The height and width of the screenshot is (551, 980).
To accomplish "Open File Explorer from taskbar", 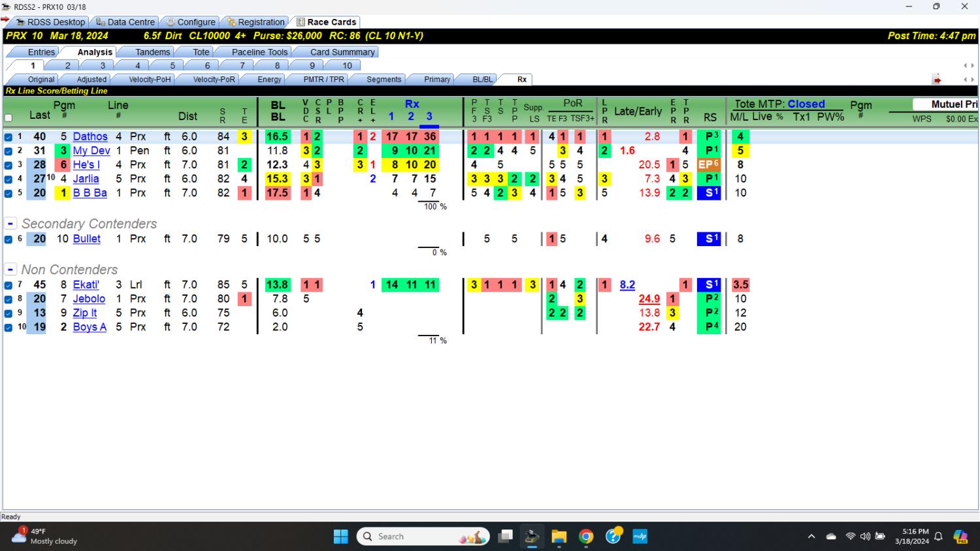I will [x=559, y=537].
